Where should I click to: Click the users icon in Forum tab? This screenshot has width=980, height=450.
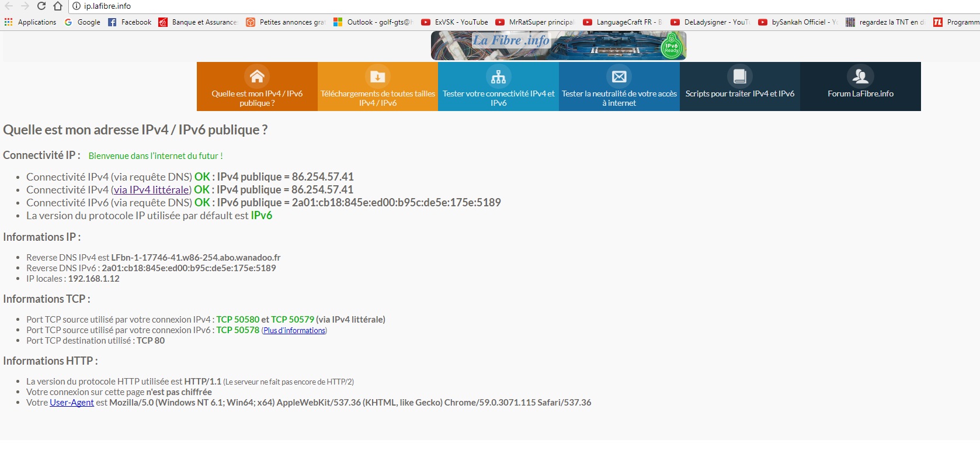click(x=860, y=76)
